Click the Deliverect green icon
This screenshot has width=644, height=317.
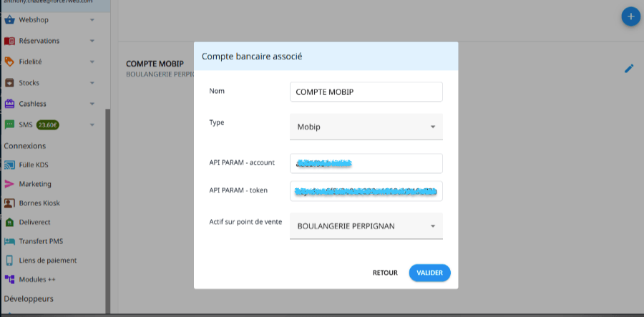point(9,222)
